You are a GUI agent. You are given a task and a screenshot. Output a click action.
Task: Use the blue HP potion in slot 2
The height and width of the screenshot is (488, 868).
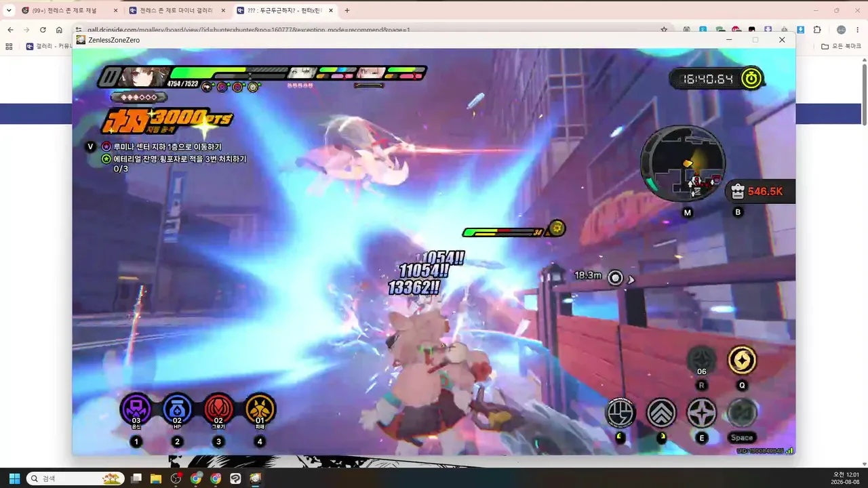pos(178,409)
